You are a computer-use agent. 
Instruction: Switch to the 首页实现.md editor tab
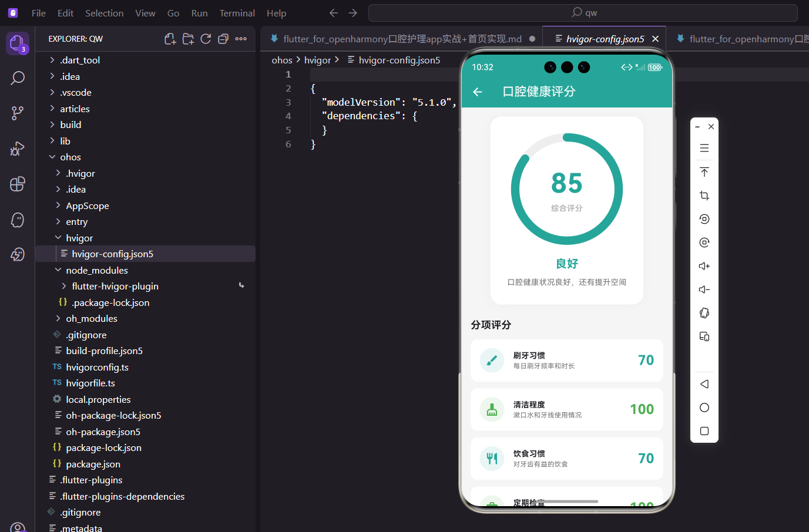(x=402, y=39)
